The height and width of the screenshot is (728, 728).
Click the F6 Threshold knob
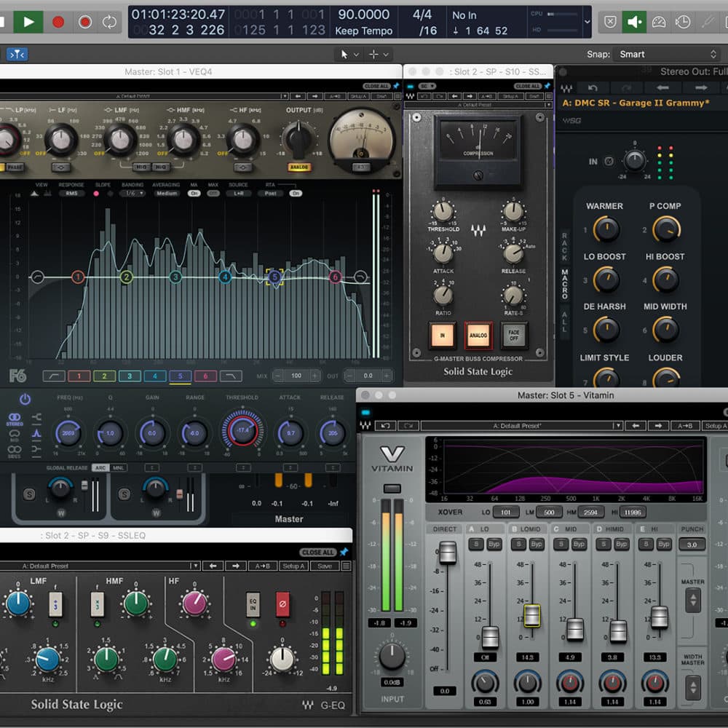coord(242,430)
